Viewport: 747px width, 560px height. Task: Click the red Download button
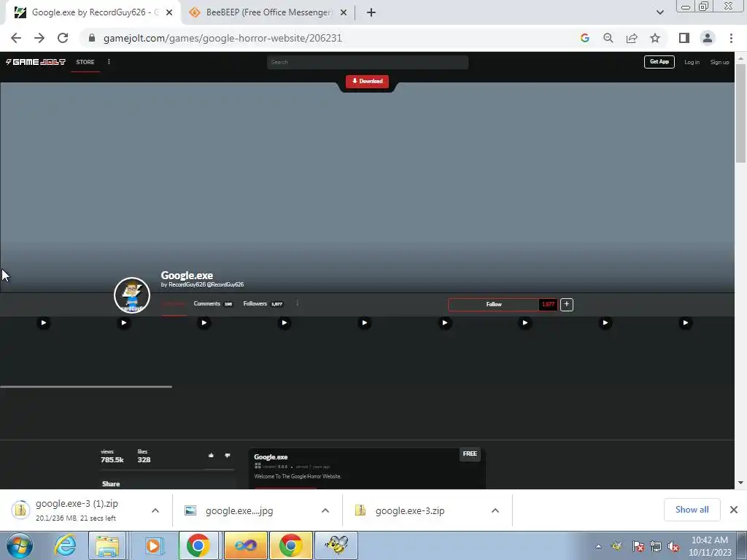368,81
